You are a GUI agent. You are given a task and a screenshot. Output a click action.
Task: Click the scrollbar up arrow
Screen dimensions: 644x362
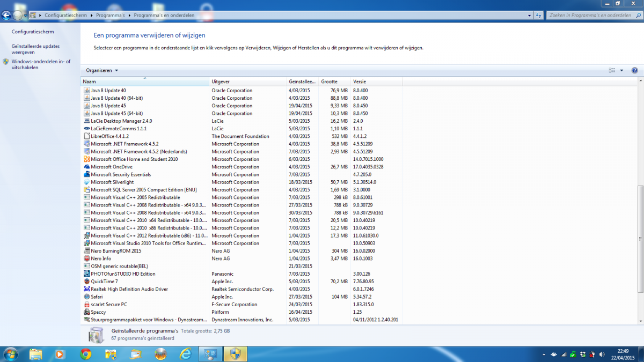tap(639, 82)
